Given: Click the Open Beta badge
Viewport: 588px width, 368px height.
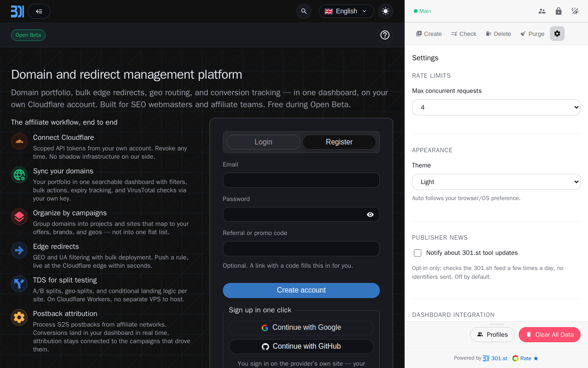Looking at the screenshot, I should 28,35.
